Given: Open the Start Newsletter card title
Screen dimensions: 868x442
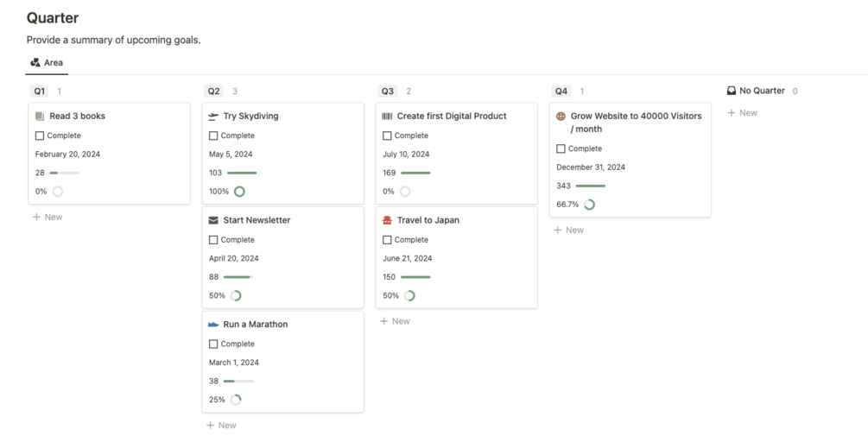Looking at the screenshot, I should pos(257,220).
